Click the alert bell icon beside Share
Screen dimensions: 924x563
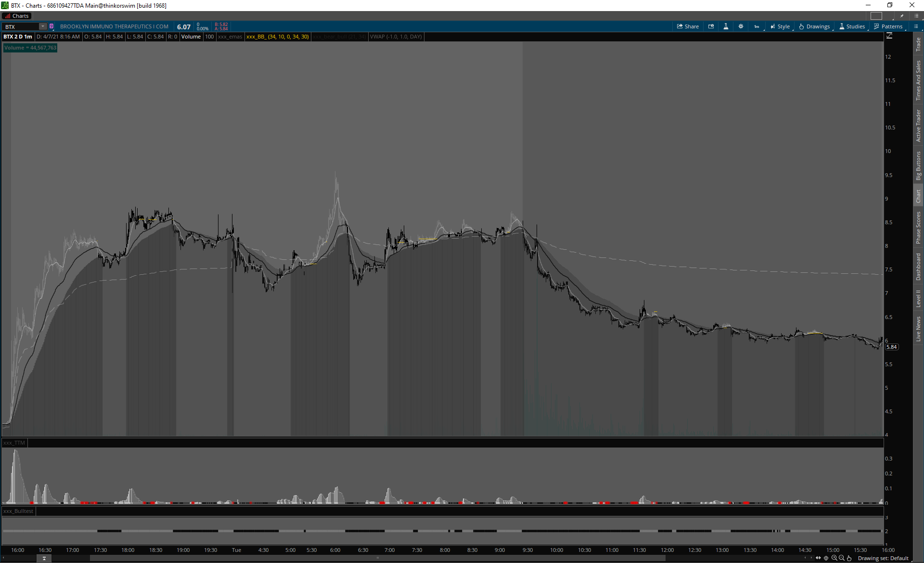coord(711,26)
